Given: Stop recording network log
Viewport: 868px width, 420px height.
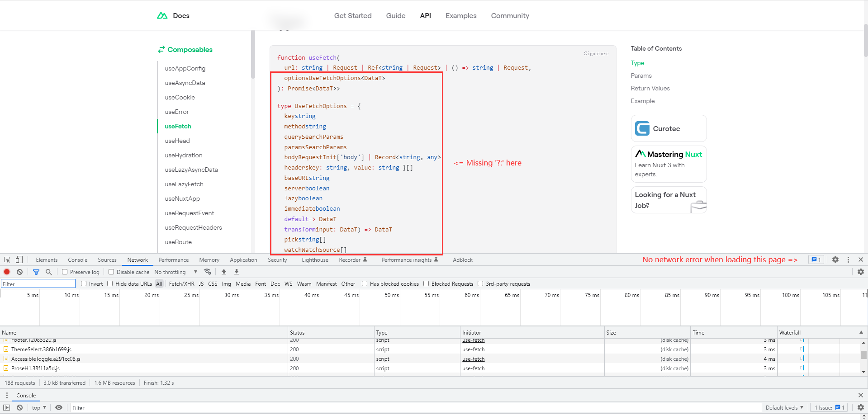Looking at the screenshot, I should pyautogui.click(x=6, y=272).
